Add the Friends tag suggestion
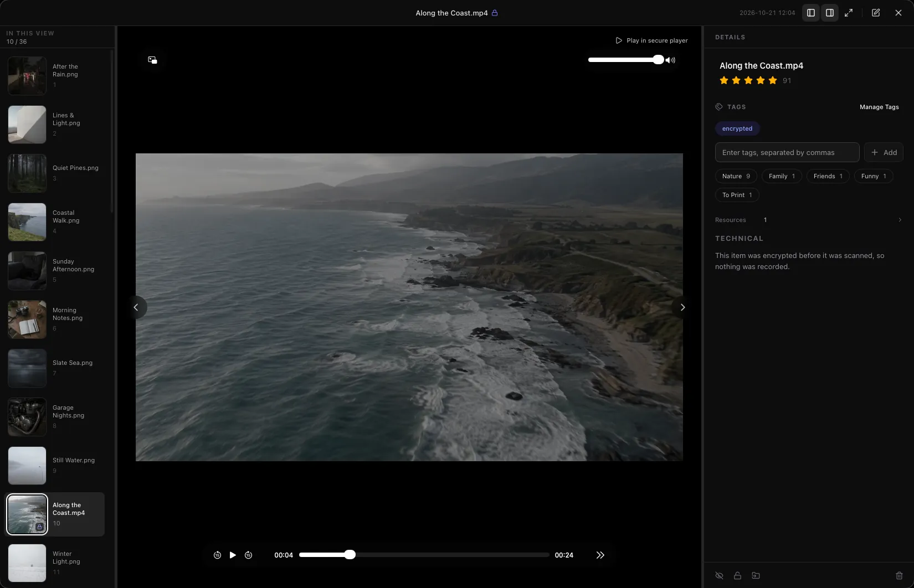The width and height of the screenshot is (914, 588). point(828,176)
